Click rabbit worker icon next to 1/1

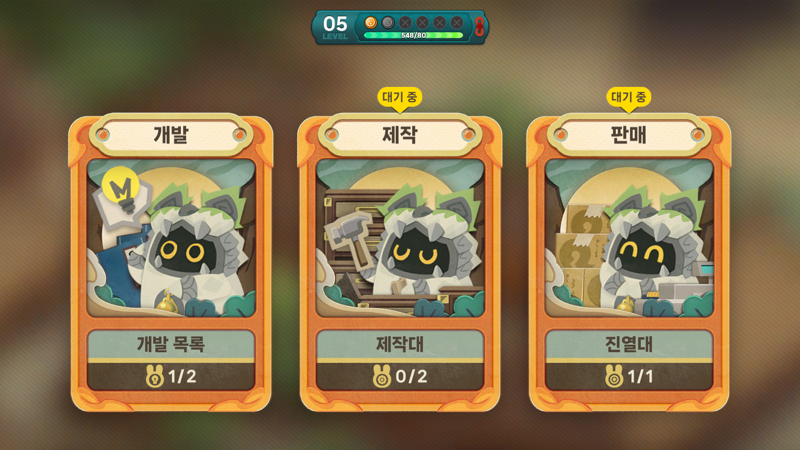tap(614, 377)
